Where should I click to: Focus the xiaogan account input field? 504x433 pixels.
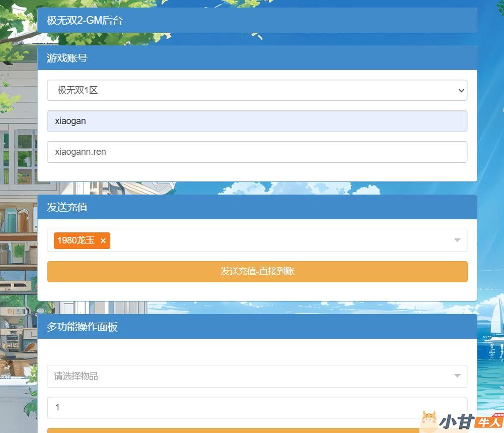coord(257,121)
